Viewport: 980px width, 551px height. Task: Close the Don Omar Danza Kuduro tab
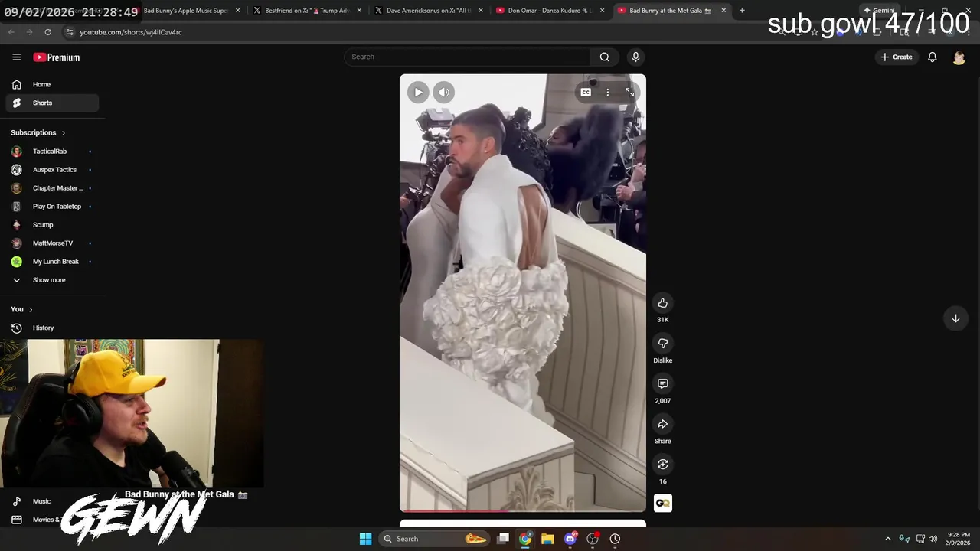pyautogui.click(x=602, y=11)
